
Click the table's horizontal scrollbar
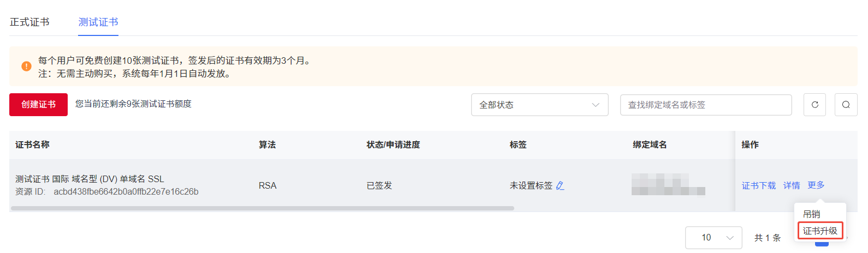[262, 208]
